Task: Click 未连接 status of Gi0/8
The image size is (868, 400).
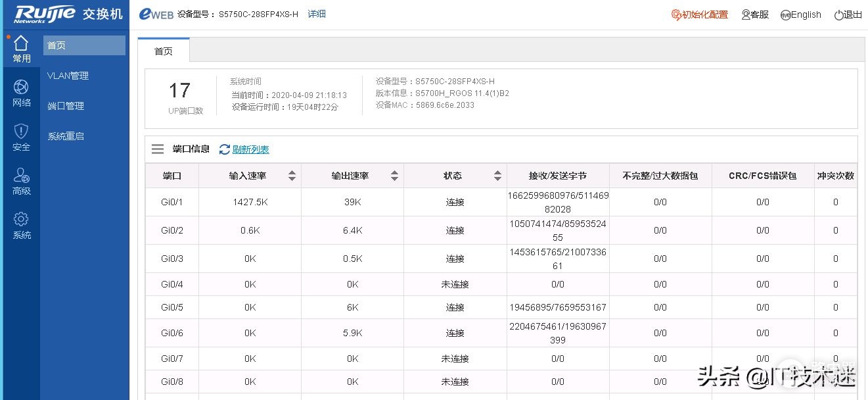Action: [455, 382]
